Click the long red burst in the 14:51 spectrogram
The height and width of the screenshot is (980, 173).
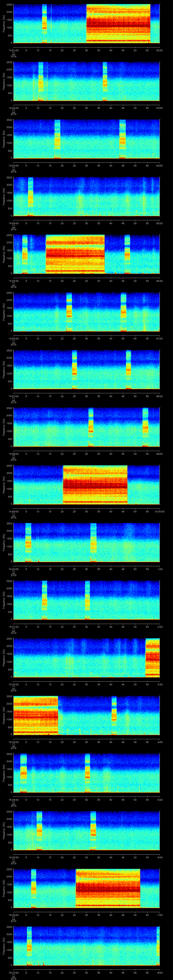[118, 24]
